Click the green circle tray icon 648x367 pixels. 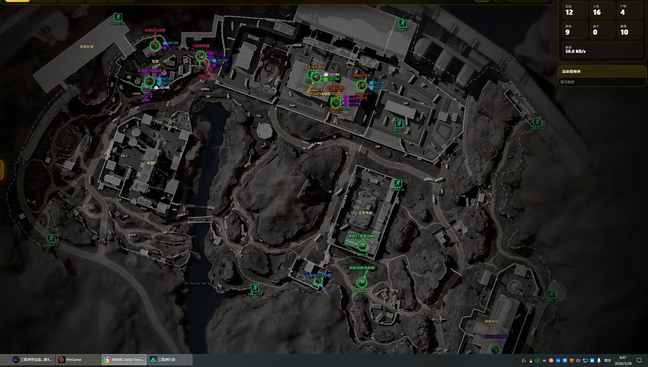click(537, 361)
